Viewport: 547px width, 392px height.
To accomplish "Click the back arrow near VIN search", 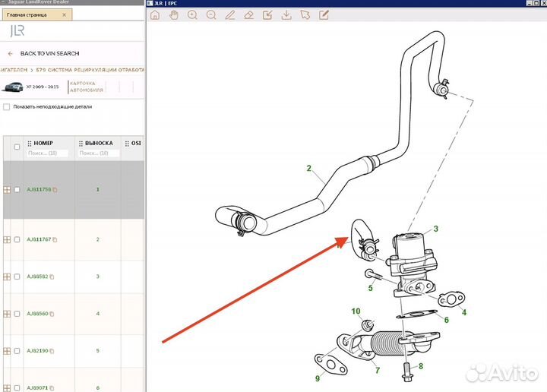I will point(11,54).
